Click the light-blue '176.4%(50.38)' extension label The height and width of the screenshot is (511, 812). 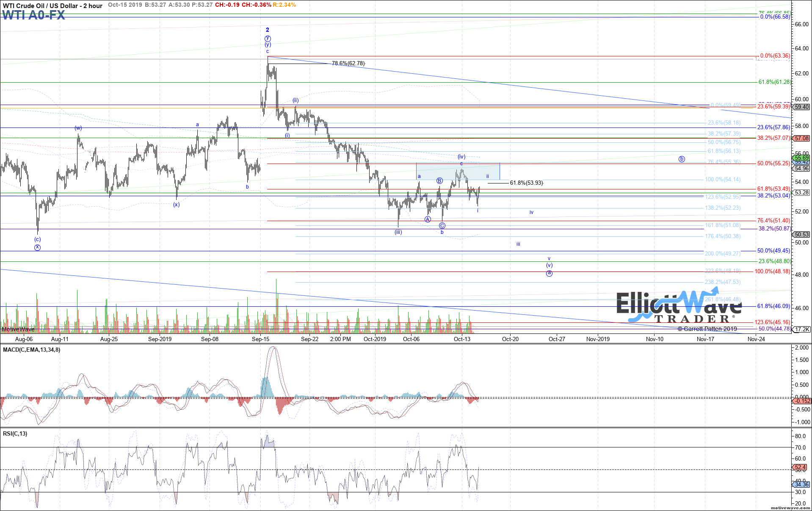click(x=723, y=236)
